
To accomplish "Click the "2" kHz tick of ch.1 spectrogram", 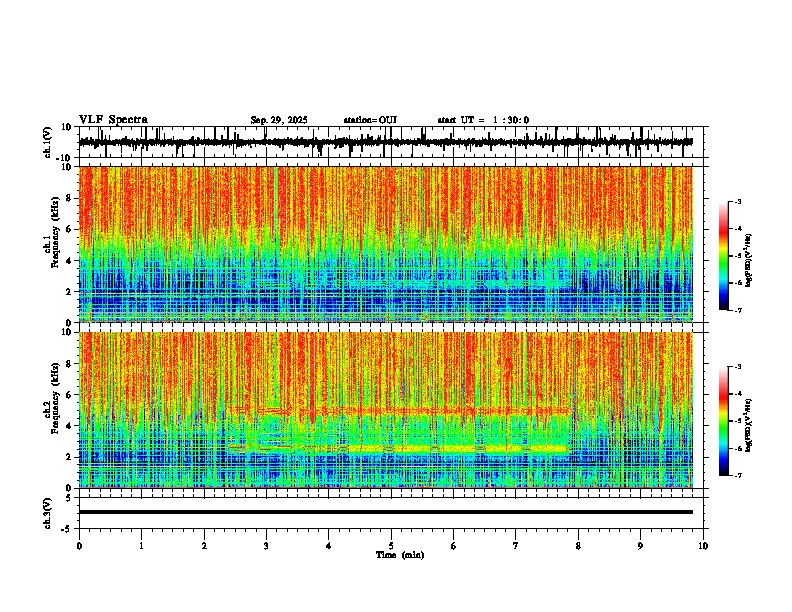I will 69,291.
